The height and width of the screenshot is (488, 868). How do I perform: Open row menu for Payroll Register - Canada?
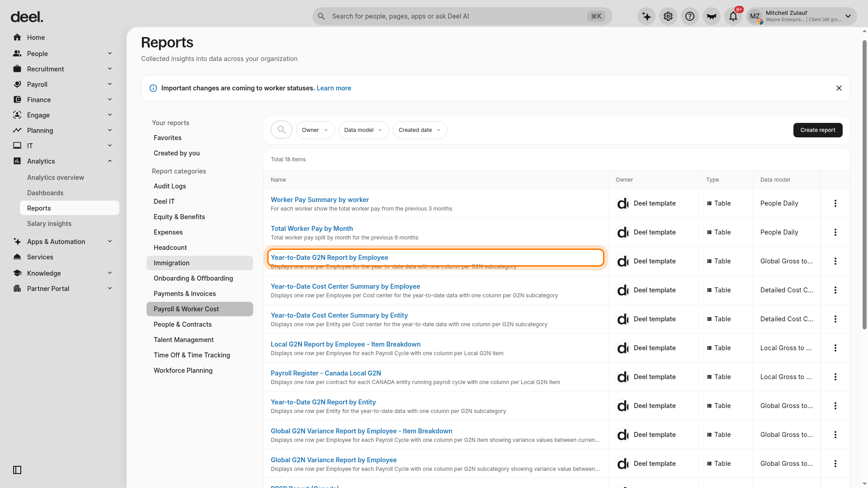(x=835, y=377)
